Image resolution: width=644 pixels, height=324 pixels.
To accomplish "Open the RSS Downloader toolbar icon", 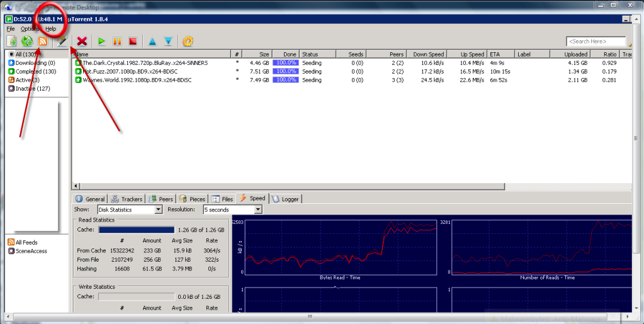I will pos(42,41).
